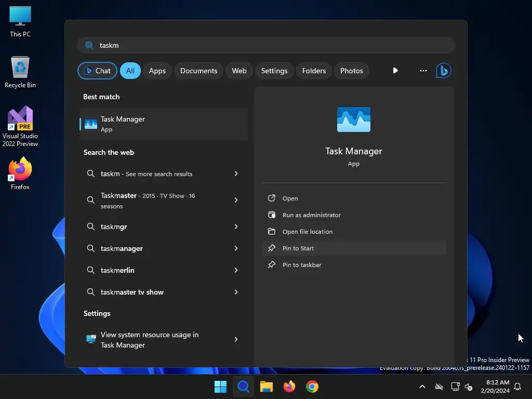The image size is (532, 399).
Task: Click the search box containing 'taskm'
Action: click(266, 45)
